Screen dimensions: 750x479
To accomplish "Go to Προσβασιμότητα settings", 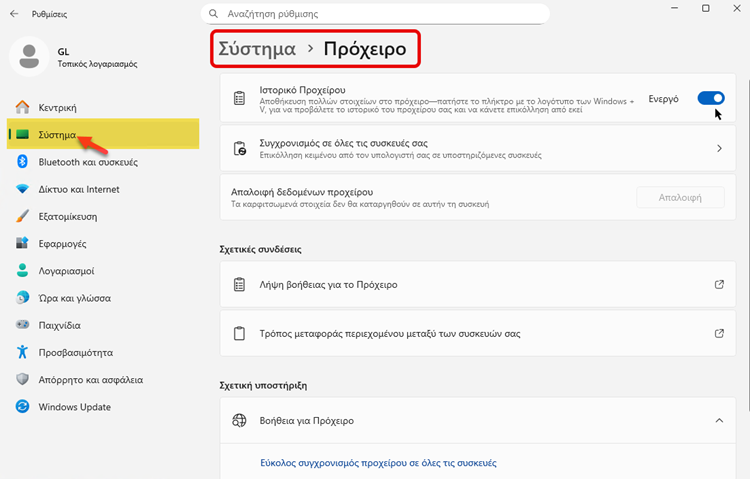I will pos(103,352).
